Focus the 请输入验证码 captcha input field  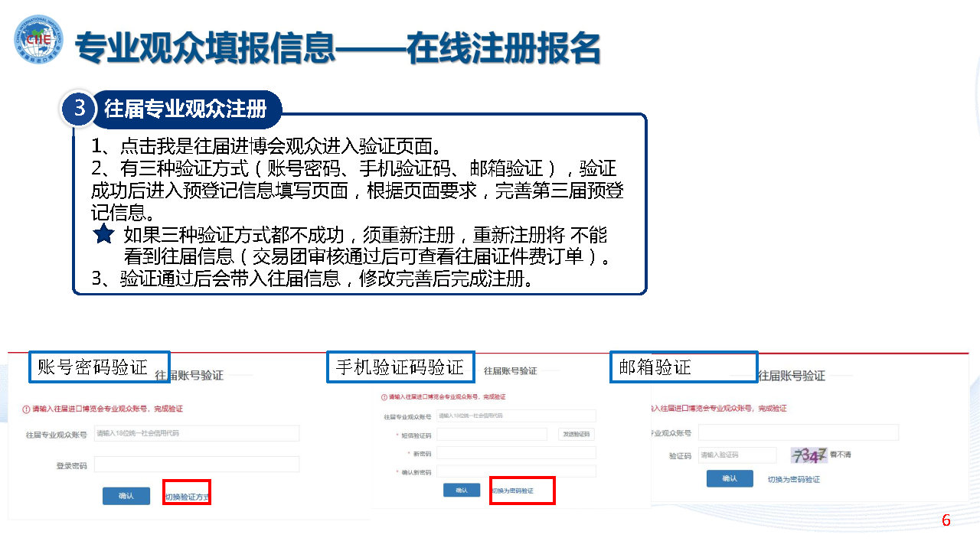[x=737, y=455]
